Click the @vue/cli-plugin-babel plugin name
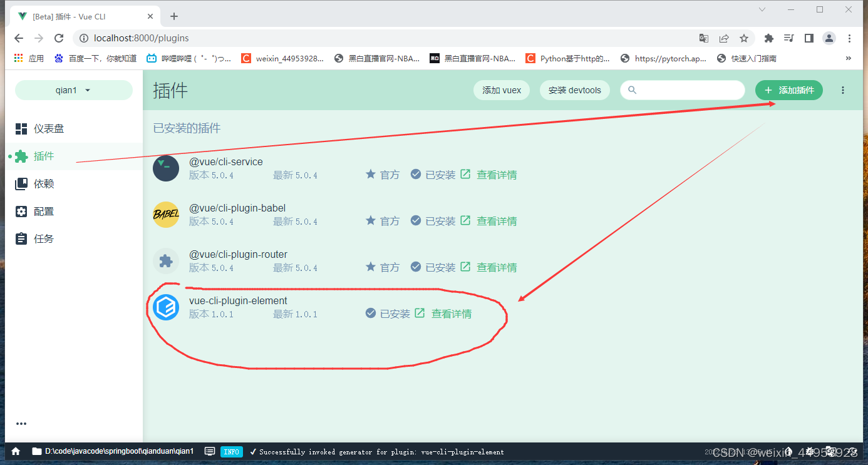 pos(237,208)
